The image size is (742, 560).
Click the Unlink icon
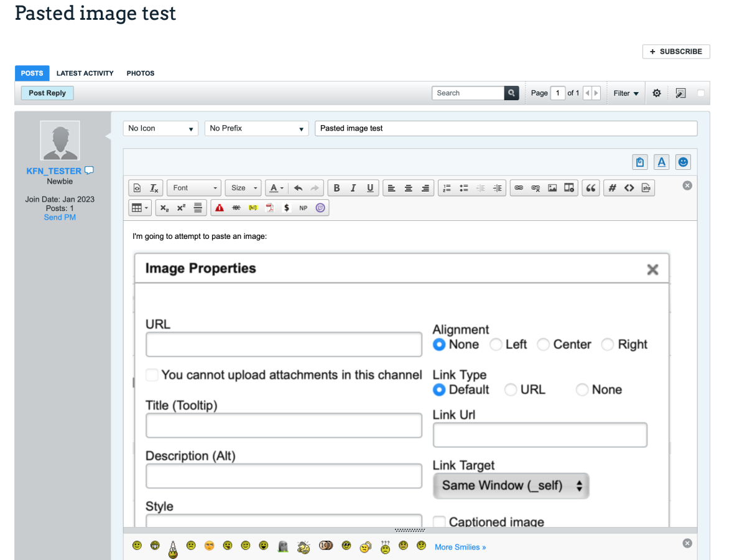click(x=536, y=188)
